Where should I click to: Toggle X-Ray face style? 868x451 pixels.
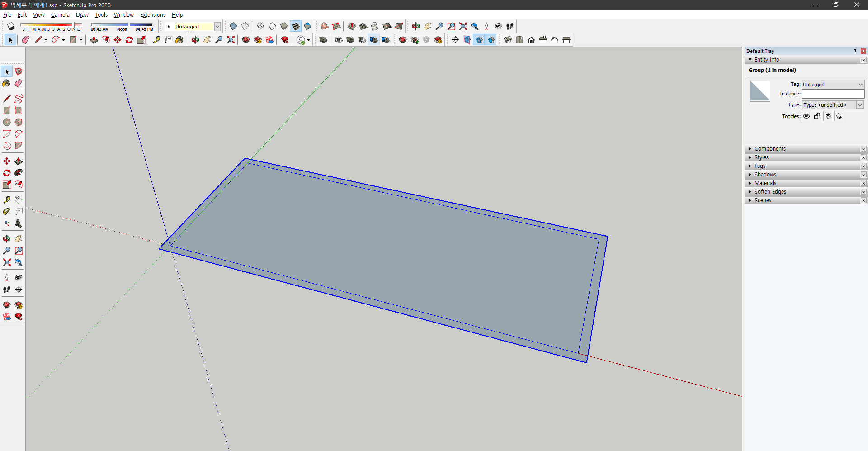point(233,26)
